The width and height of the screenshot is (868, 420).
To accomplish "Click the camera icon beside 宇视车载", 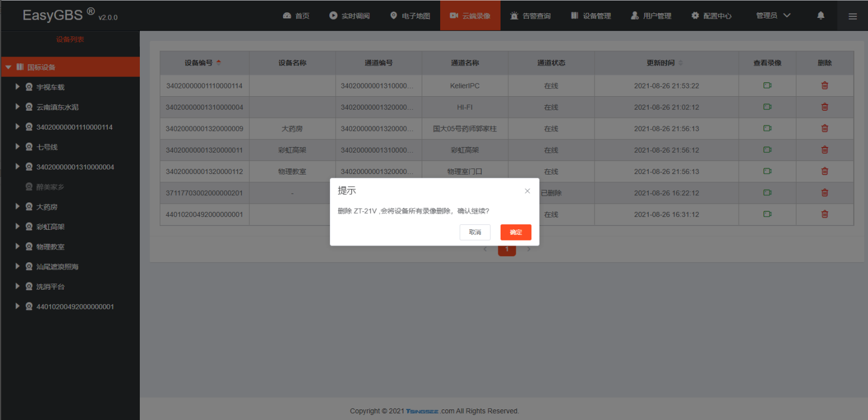I will (29, 87).
